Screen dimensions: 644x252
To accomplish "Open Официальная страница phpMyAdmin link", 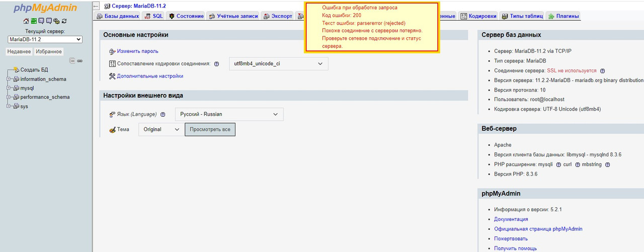I will (x=538, y=229).
